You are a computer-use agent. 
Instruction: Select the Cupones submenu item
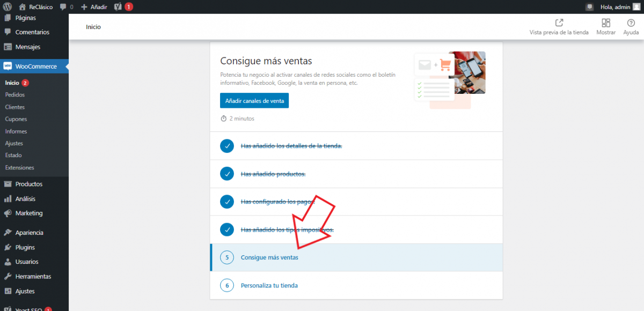tap(16, 119)
